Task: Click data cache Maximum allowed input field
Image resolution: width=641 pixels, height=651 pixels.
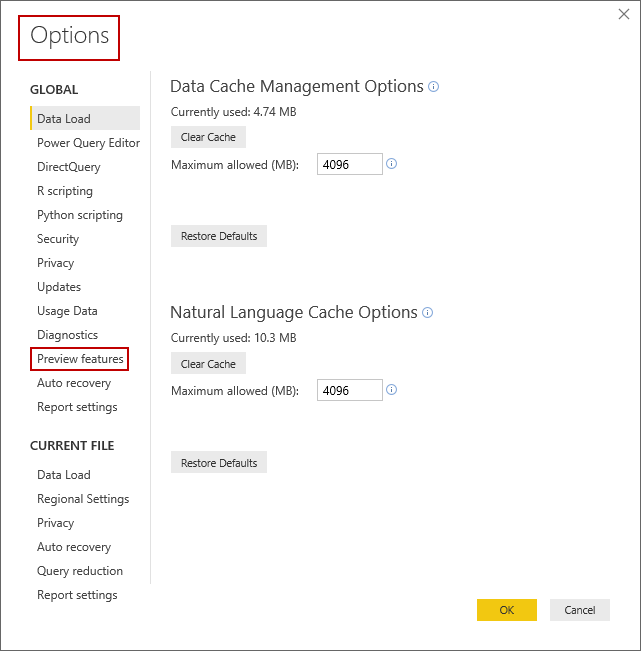Action: coord(350,164)
